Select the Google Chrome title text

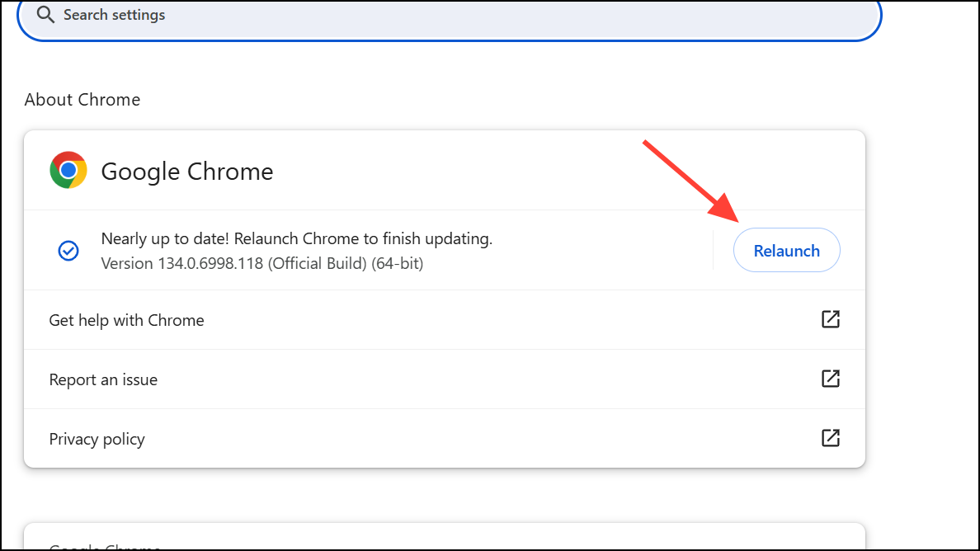pos(186,171)
